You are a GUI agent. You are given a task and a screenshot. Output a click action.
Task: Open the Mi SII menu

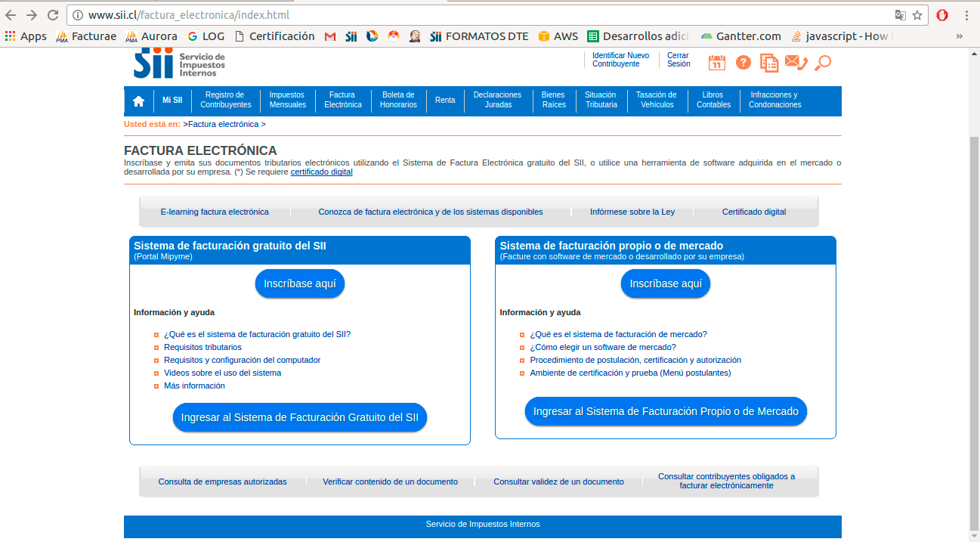172,101
